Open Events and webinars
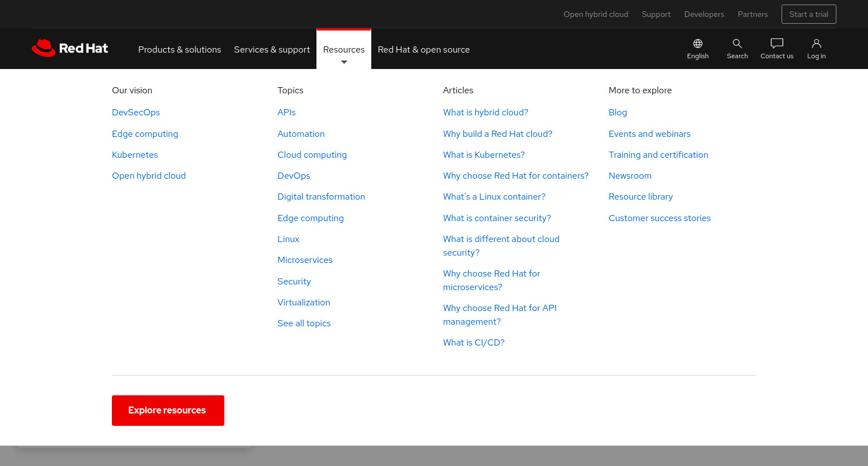Viewport: 868px width, 466px height. (649, 134)
